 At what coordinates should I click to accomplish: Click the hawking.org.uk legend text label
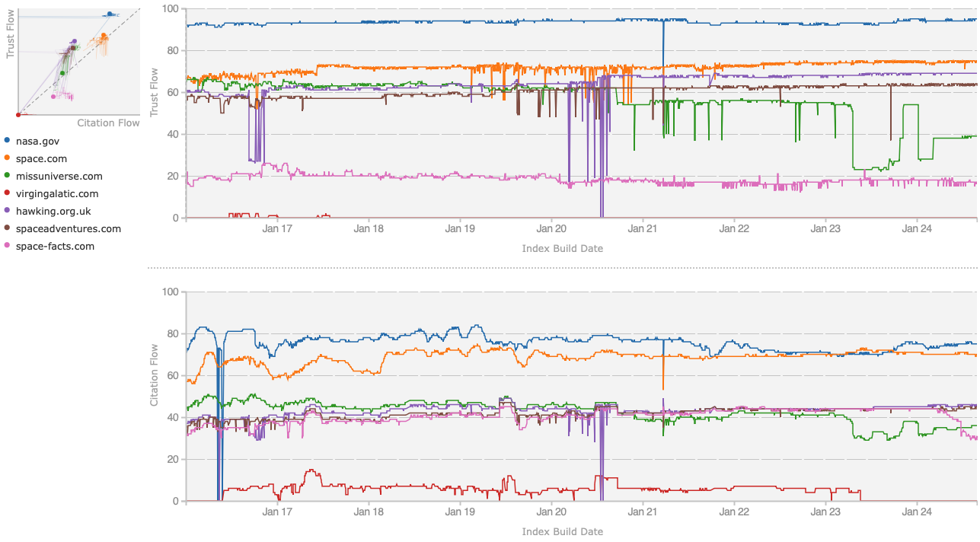[56, 211]
